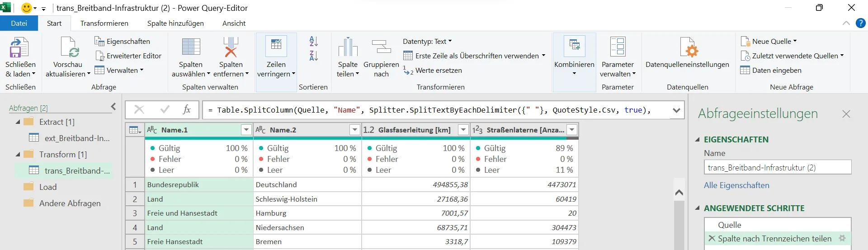Open filter dropdown for Name.1 column
The image size is (868, 250).
coord(246,130)
